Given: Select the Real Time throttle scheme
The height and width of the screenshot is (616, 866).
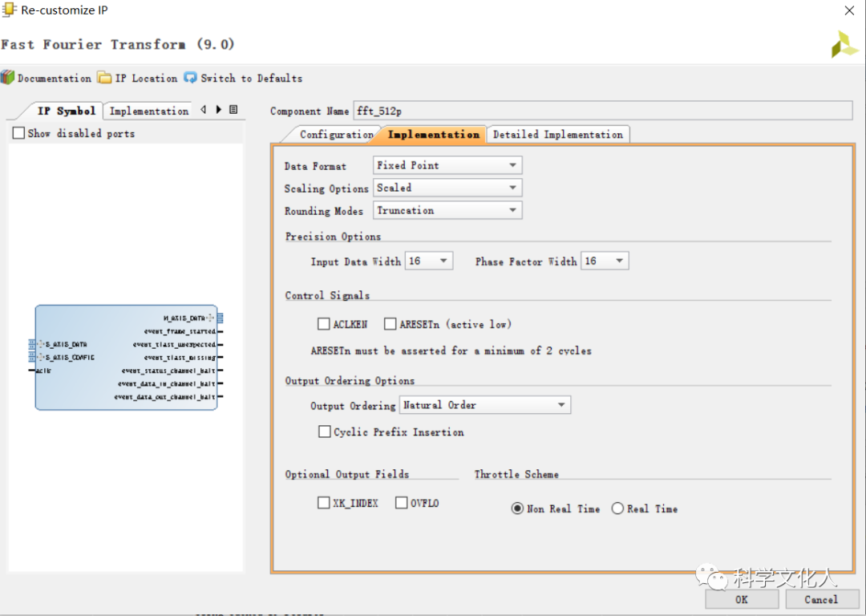Looking at the screenshot, I should pyautogui.click(x=617, y=509).
